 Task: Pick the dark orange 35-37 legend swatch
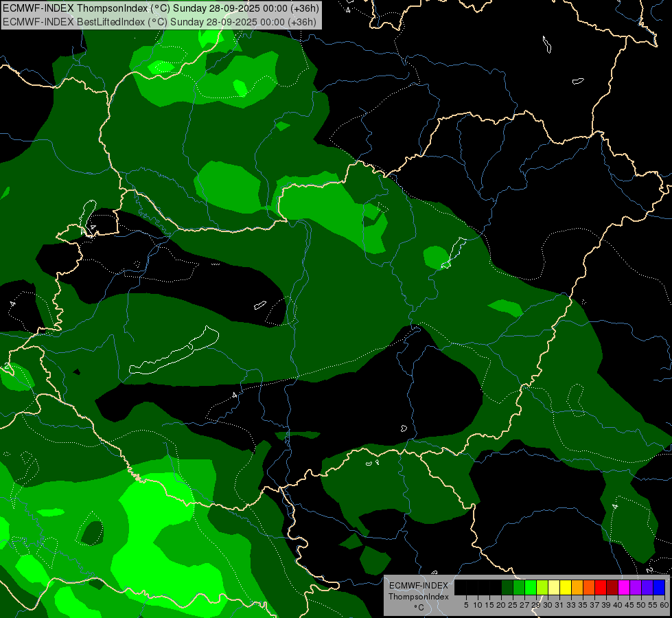(x=589, y=587)
